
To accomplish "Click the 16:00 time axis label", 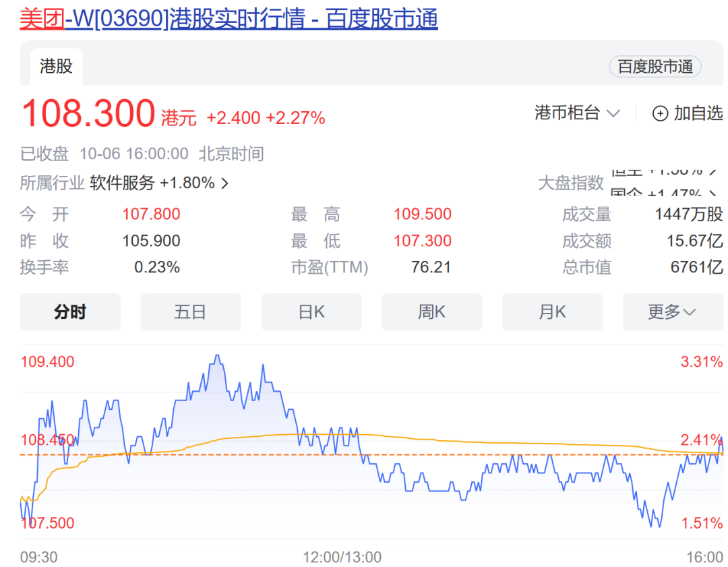I will (705, 557).
